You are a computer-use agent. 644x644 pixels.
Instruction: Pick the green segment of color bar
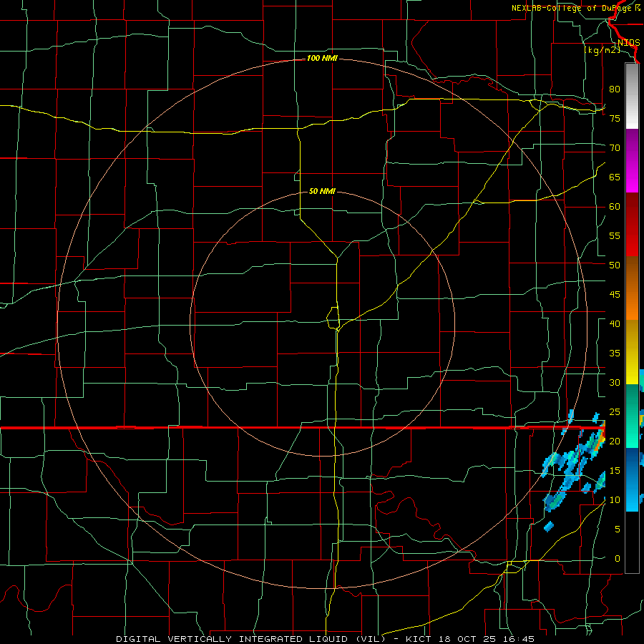tap(632, 416)
